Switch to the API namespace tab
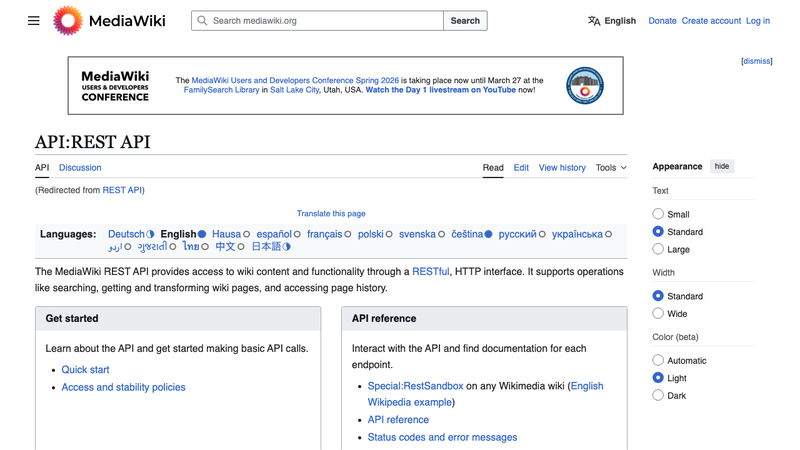Viewport: 800px width, 450px height. pyautogui.click(x=42, y=168)
